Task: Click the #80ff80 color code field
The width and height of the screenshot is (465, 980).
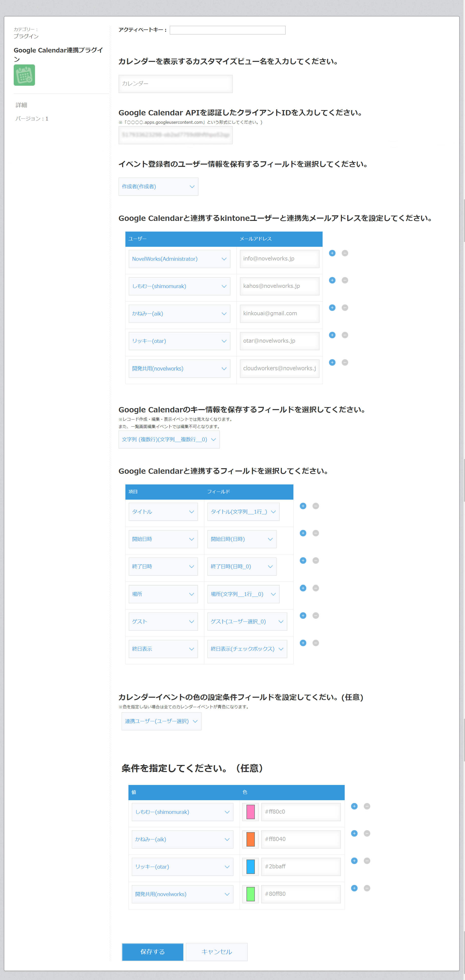Action: (x=301, y=894)
